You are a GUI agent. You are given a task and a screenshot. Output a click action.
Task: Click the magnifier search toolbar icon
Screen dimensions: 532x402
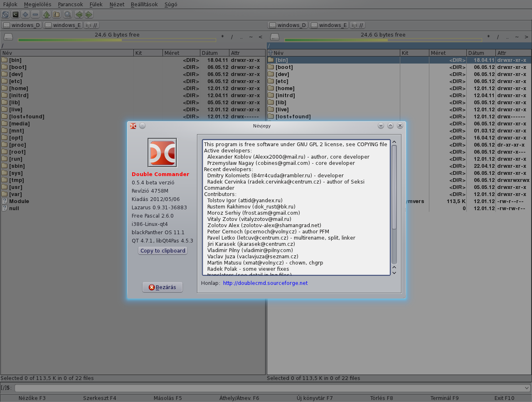pyautogui.click(x=68, y=15)
